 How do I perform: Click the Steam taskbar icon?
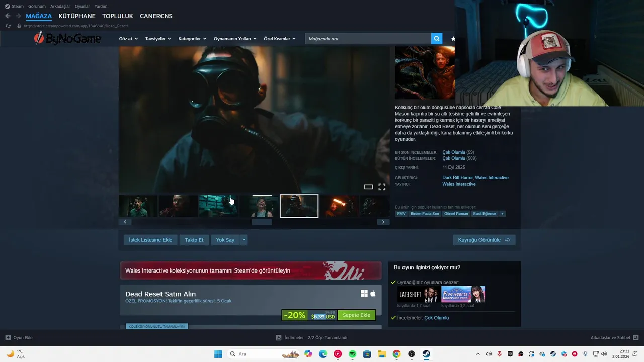426,354
